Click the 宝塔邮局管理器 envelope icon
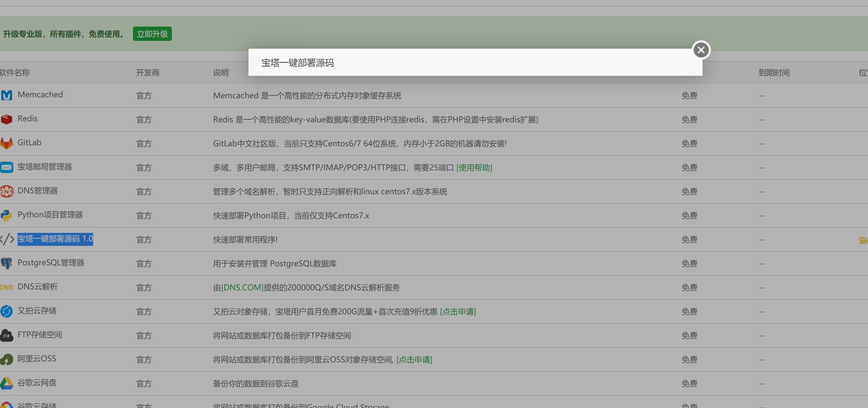Viewport: 868px width, 408px height. pyautogui.click(x=6, y=167)
